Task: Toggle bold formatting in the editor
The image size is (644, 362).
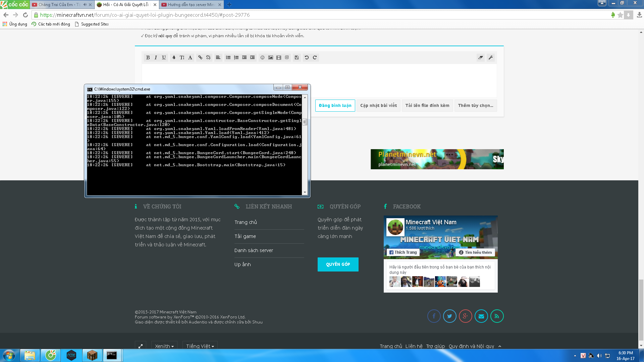Action: point(148,58)
